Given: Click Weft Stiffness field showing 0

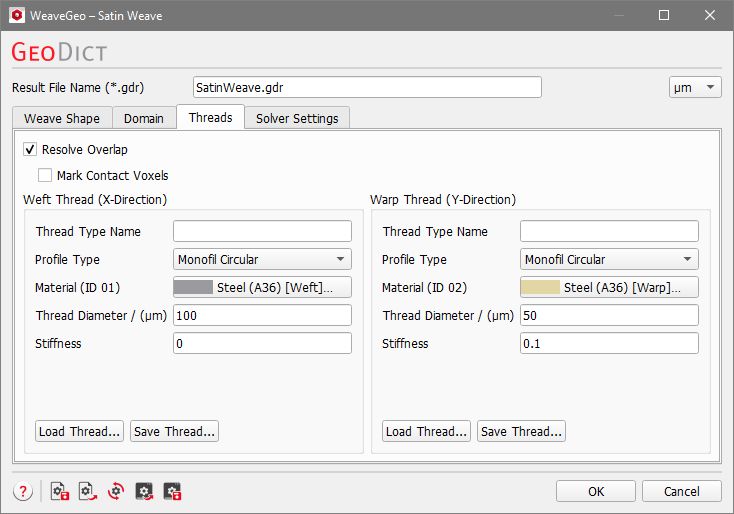Looking at the screenshot, I should click(262, 344).
